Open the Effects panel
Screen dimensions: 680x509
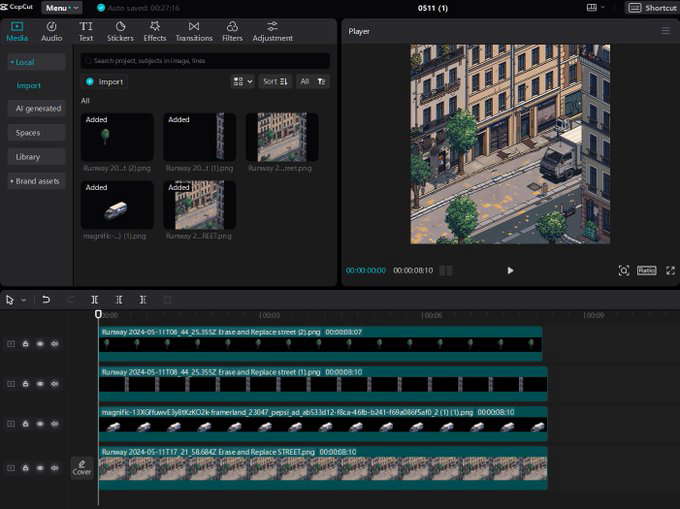tap(154, 31)
